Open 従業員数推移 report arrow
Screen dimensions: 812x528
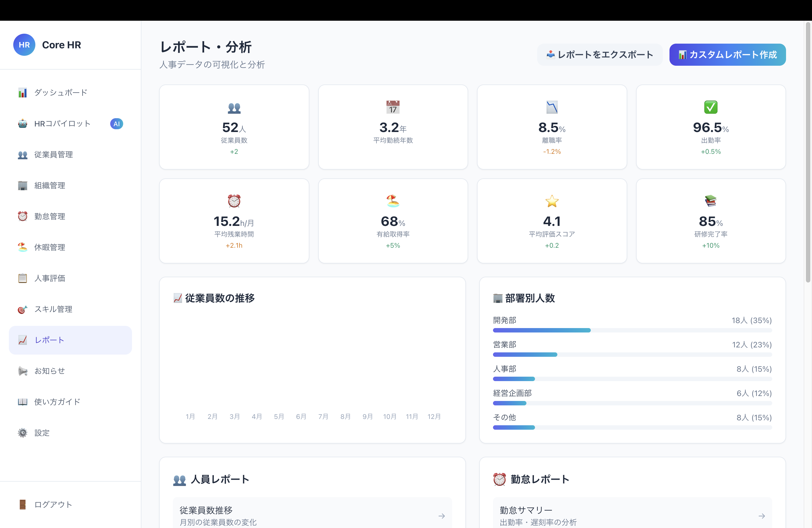pyautogui.click(x=441, y=516)
